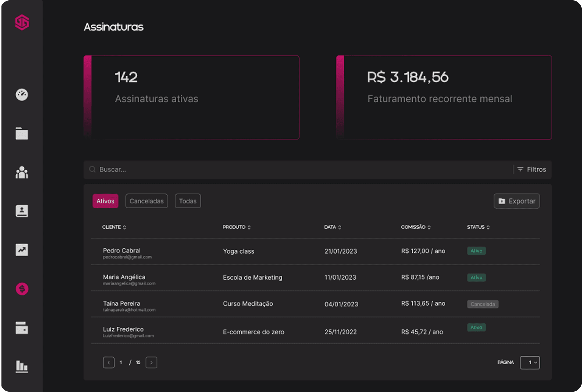Viewport: 582px width, 392px height.
Task: Open the bar chart sidebar icon
Action: coord(22,367)
